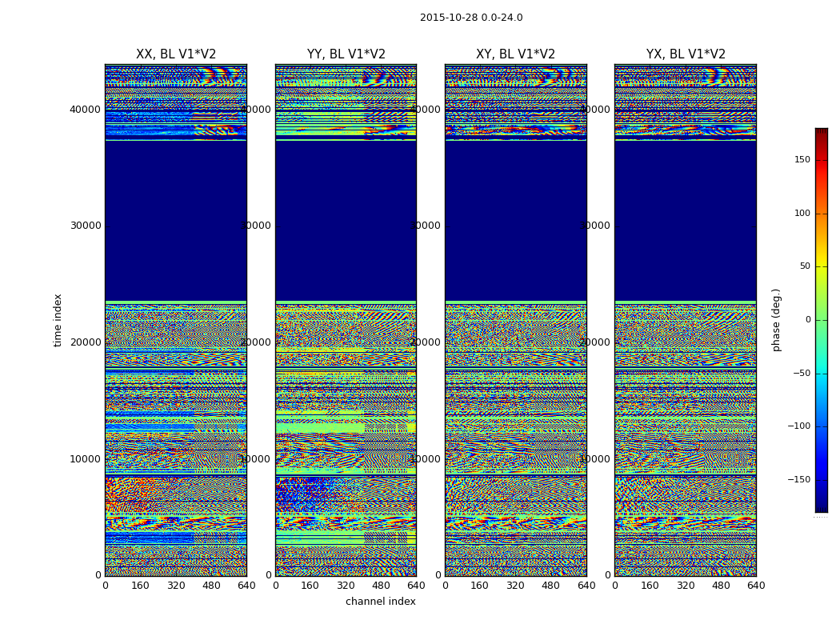The height and width of the screenshot is (640, 840).
Task: Click the XX plot x-axis tick "320"
Action: click(176, 586)
